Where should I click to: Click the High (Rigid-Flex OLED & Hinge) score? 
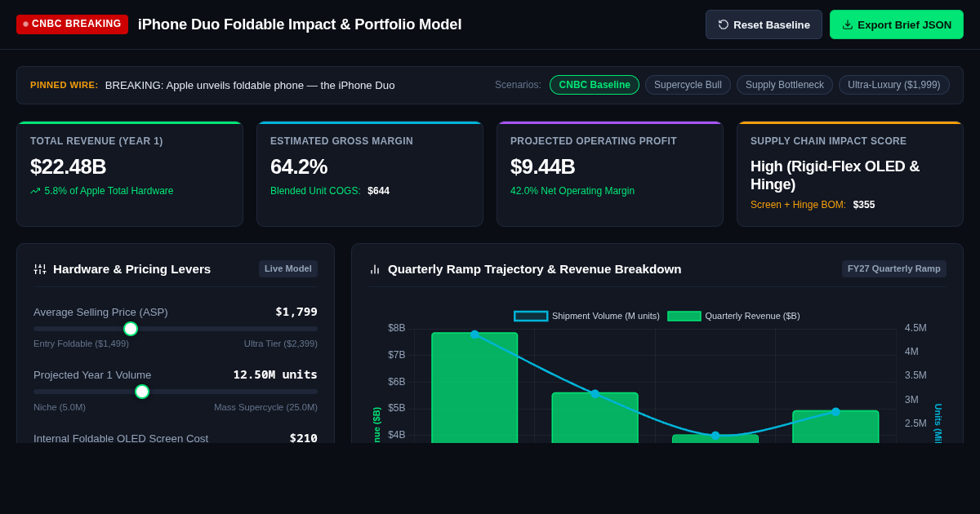835,175
